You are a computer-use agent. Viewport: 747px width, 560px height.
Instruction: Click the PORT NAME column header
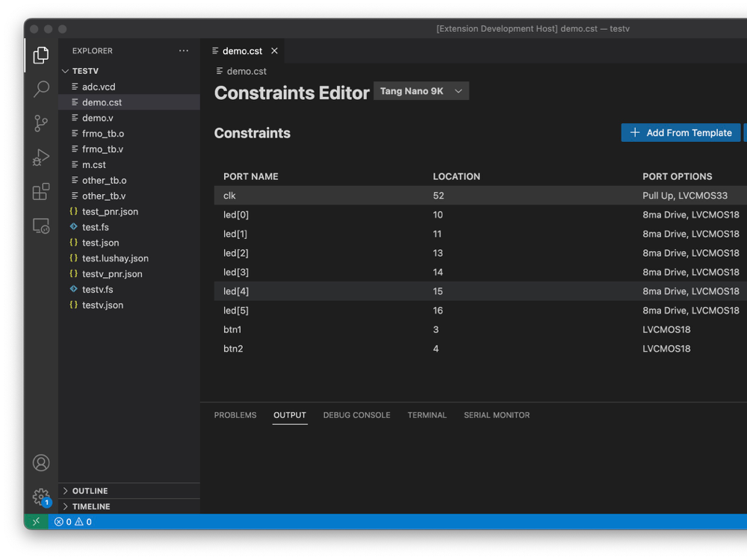pyautogui.click(x=250, y=176)
